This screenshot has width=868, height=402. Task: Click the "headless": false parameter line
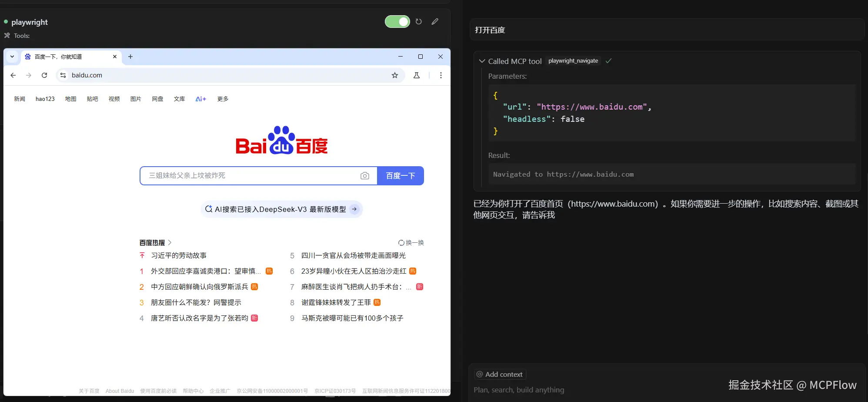(x=544, y=119)
